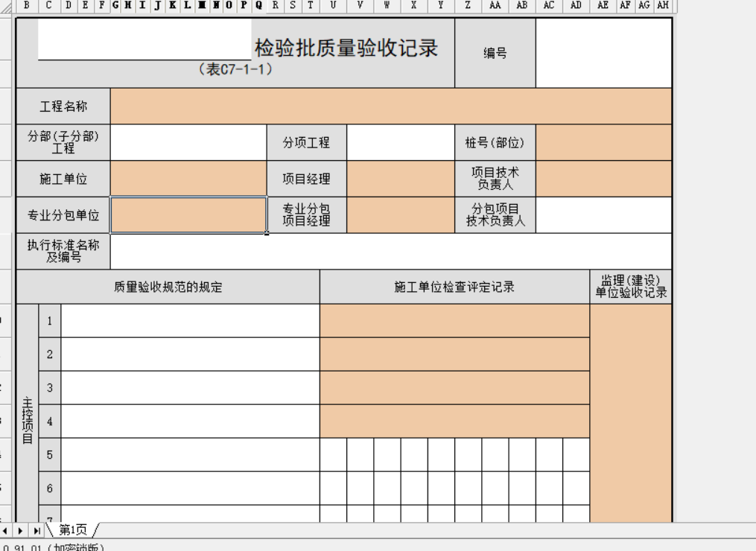
Task: Click the specification cell of item 2
Action: point(191,354)
